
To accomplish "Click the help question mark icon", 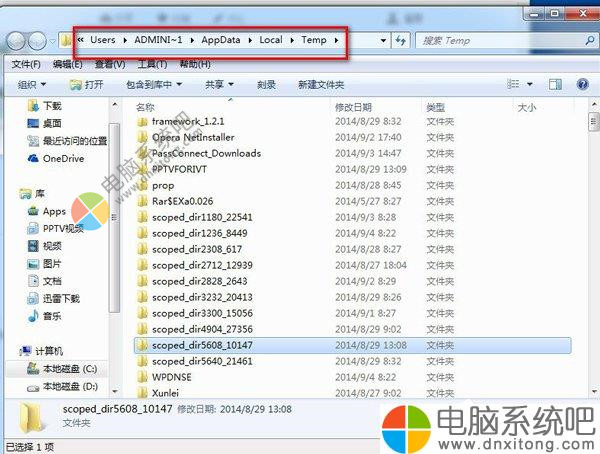I will [582, 85].
